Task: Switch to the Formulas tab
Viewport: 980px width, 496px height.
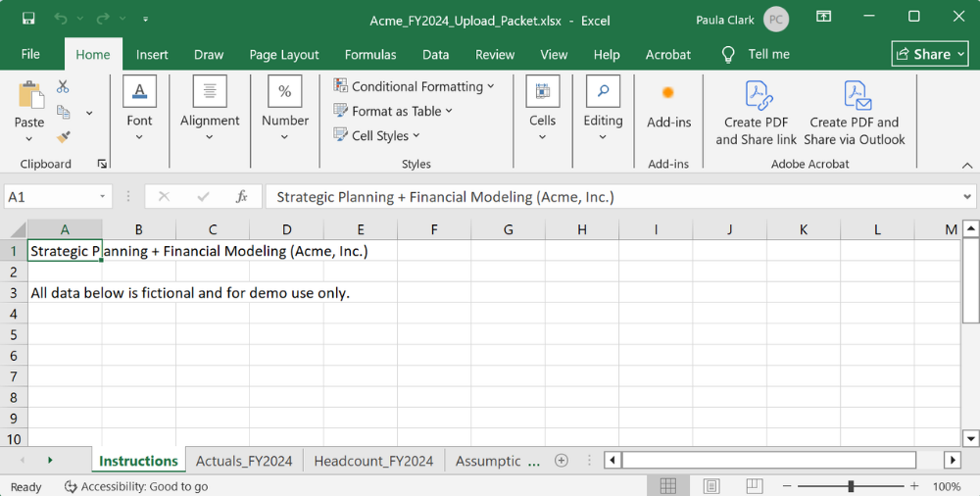Action: click(x=370, y=55)
